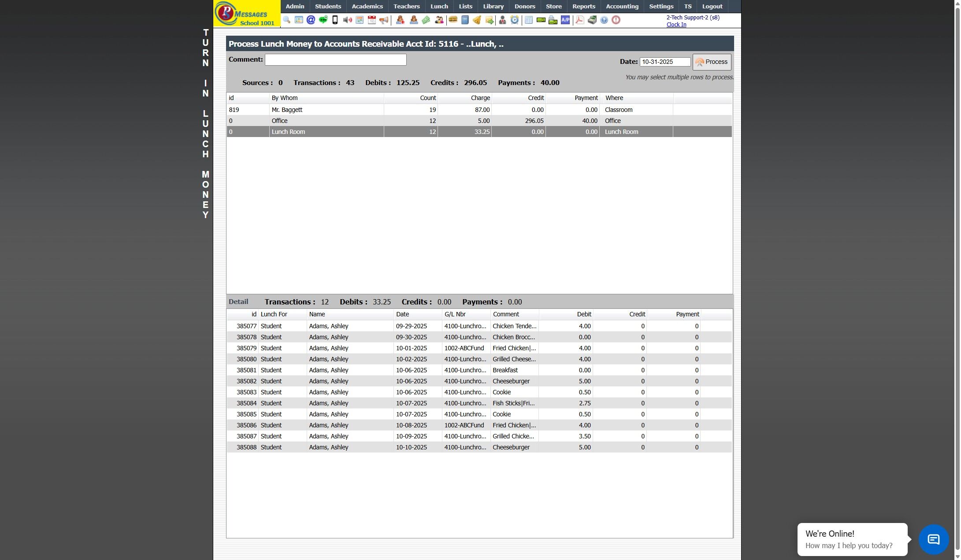Click the alarm clock icon
This screenshot has width=961, height=560.
[x=515, y=20]
